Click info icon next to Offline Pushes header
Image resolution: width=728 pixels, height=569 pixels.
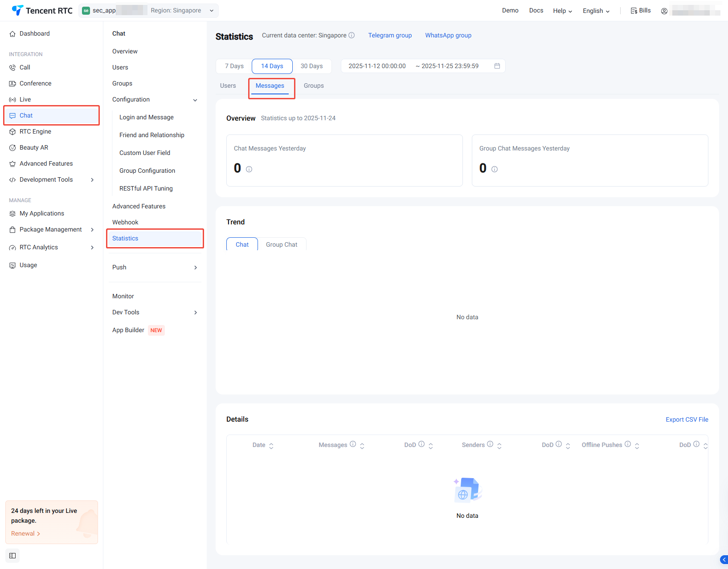627,444
